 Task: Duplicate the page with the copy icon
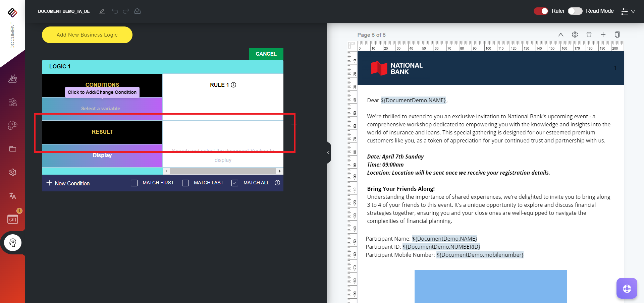coord(617,35)
